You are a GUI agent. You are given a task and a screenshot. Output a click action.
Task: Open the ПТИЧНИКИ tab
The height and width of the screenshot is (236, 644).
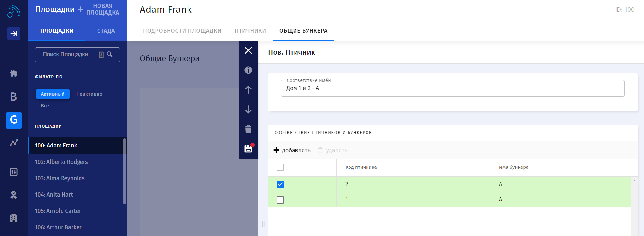(x=250, y=31)
